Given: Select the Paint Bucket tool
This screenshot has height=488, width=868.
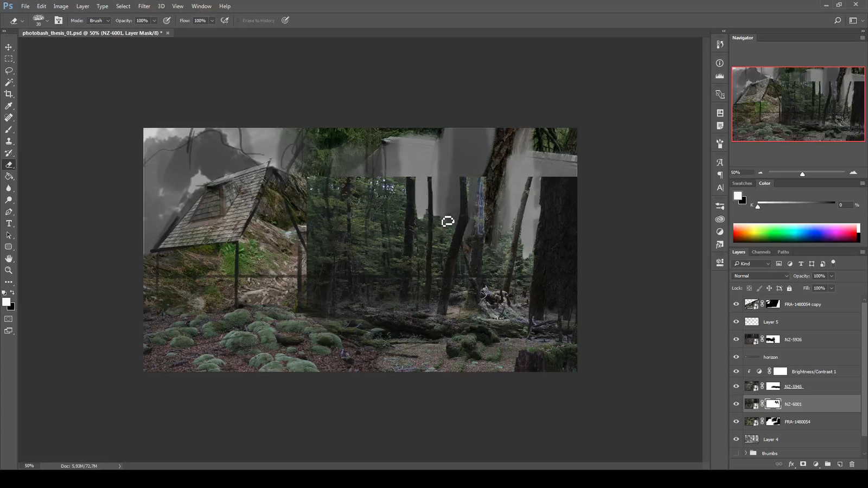Looking at the screenshot, I should [x=9, y=177].
